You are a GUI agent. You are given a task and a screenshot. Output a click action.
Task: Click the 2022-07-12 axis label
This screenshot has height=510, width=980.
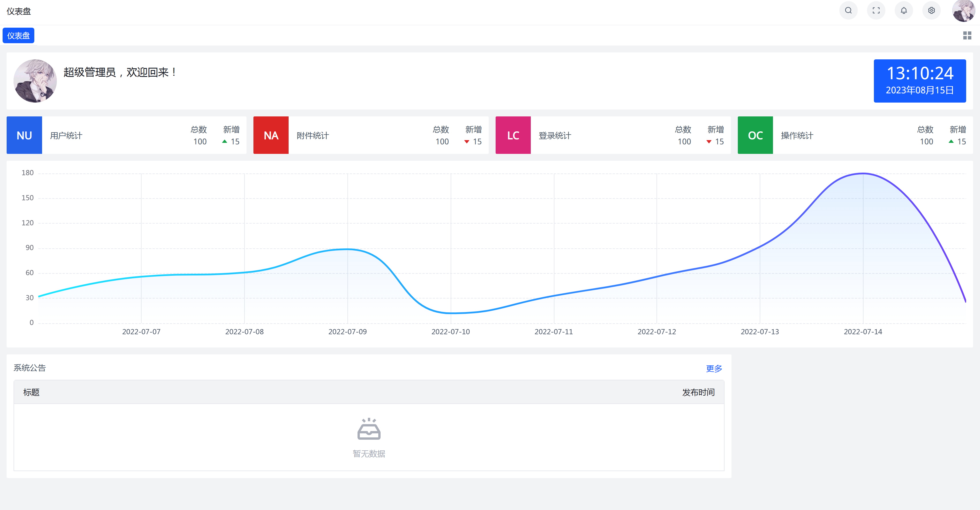click(x=657, y=332)
